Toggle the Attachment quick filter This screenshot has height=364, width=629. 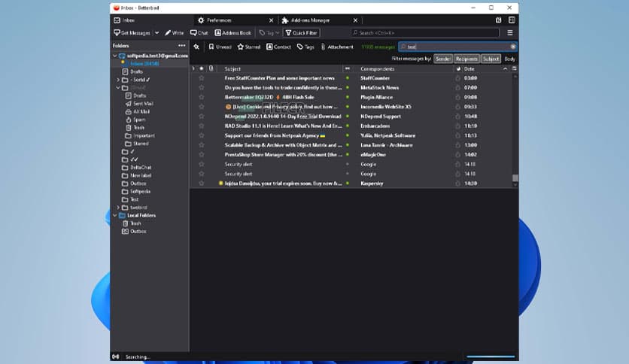pos(337,47)
